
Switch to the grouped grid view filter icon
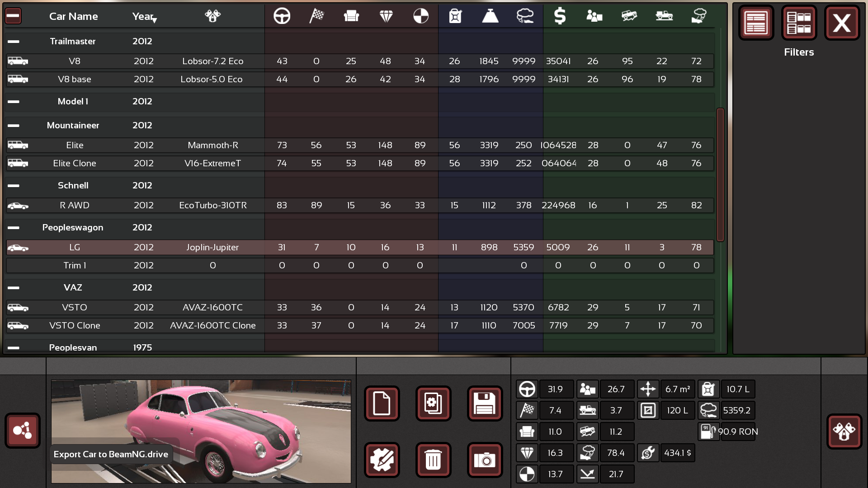(798, 23)
